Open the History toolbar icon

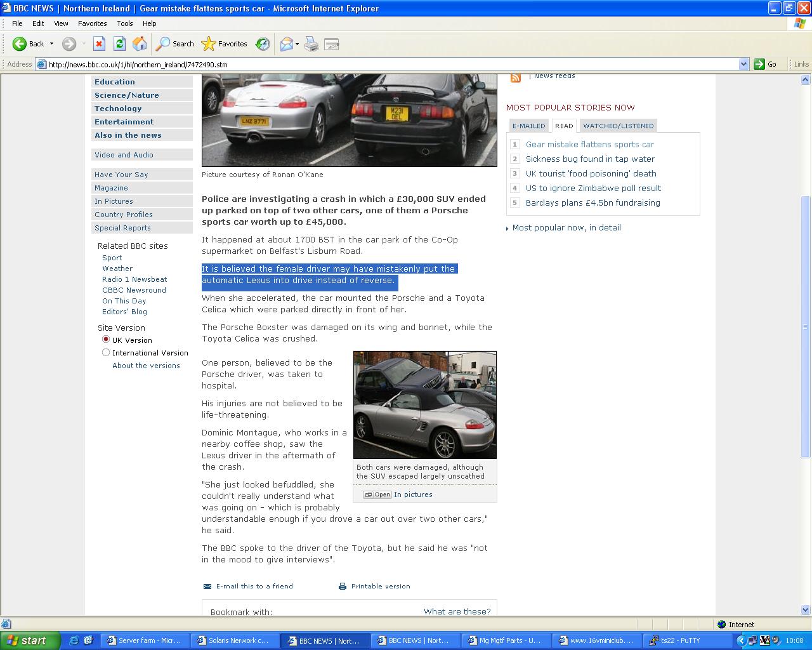[263, 44]
